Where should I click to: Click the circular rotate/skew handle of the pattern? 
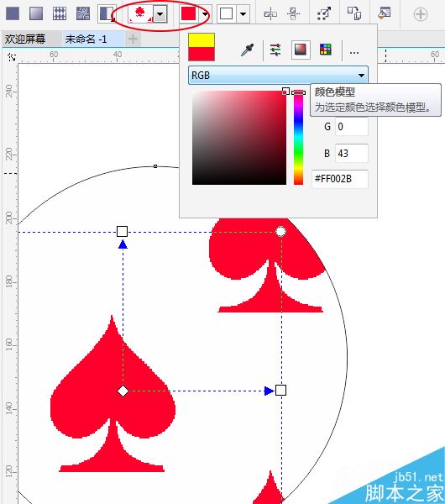click(x=280, y=232)
